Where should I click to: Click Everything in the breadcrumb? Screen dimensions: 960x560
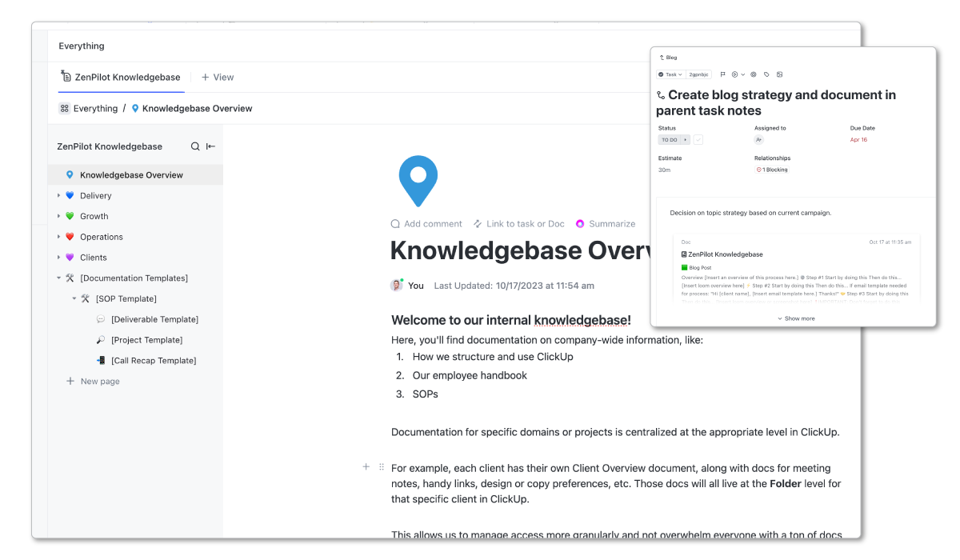coord(94,108)
